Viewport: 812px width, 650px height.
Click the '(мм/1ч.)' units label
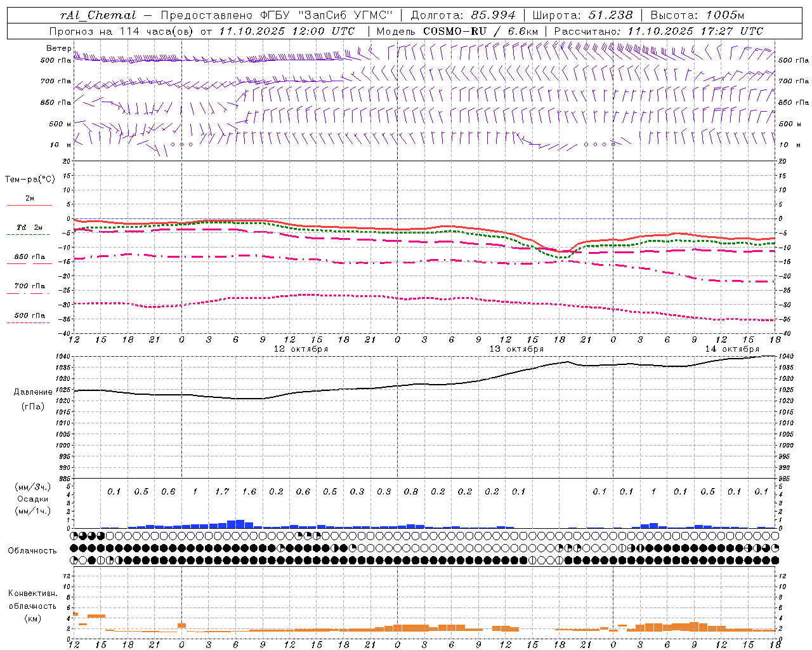pyautogui.click(x=33, y=511)
